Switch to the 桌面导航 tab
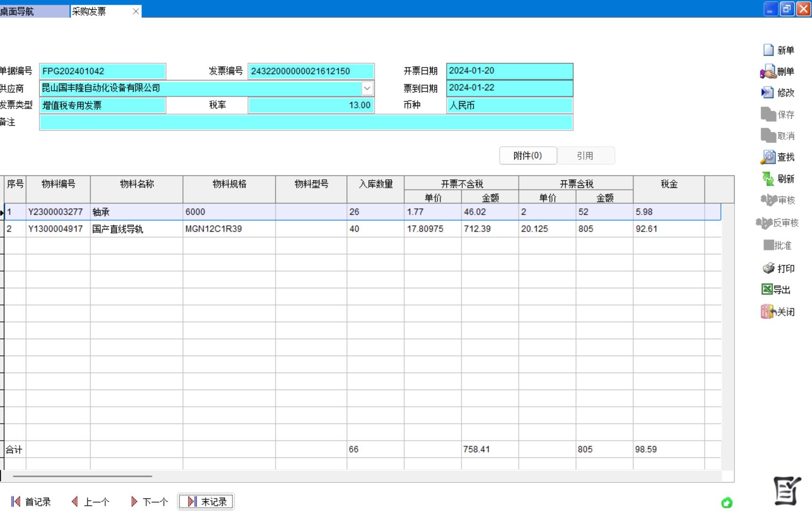This screenshot has width=812, height=515. pos(34,11)
